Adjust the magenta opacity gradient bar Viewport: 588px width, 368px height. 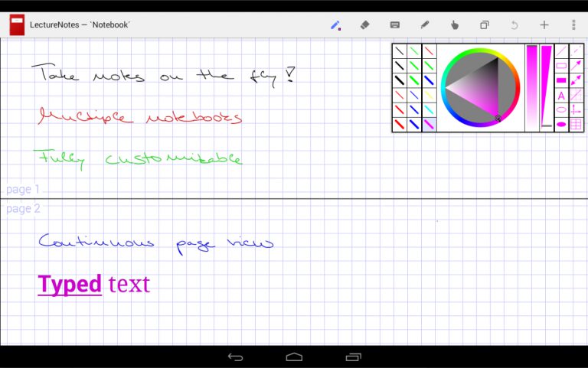[532, 87]
